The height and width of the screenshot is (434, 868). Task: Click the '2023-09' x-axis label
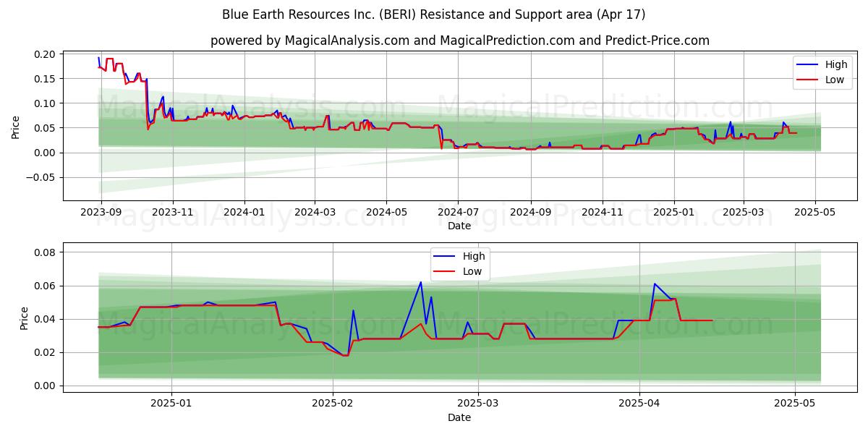coord(101,211)
